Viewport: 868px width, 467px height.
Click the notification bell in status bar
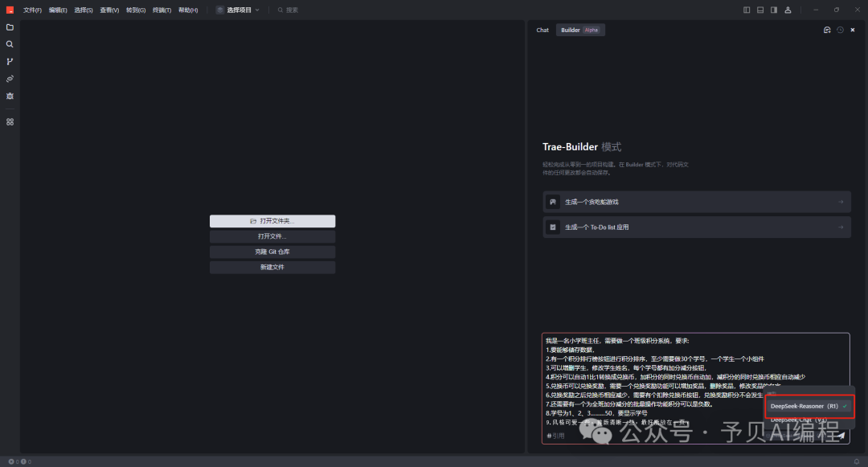click(x=857, y=461)
